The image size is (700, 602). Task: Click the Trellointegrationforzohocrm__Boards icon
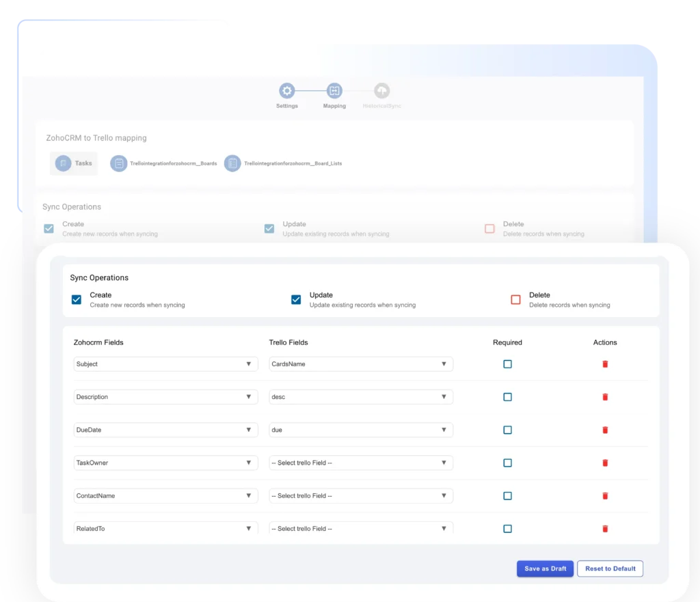[x=118, y=163]
